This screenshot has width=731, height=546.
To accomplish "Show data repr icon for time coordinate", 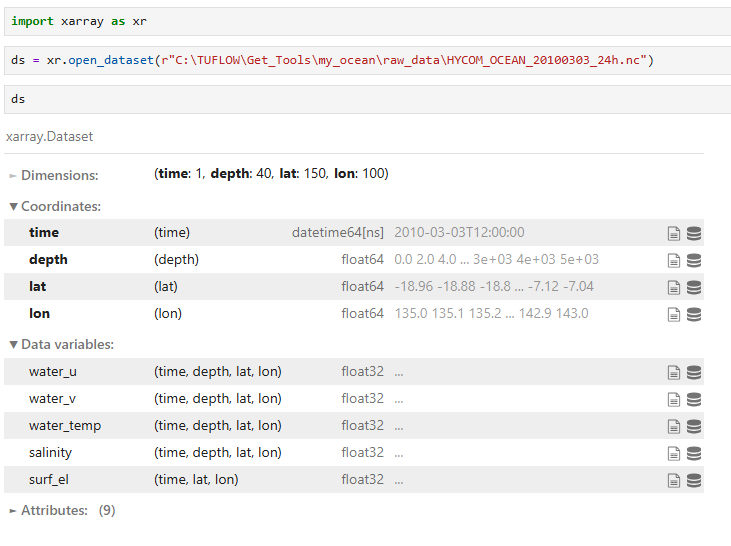I will [694, 233].
